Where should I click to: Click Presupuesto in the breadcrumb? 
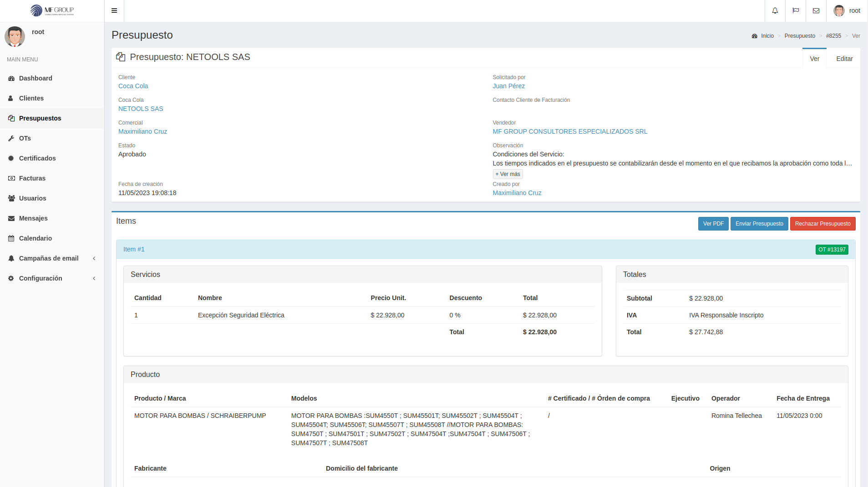800,36
